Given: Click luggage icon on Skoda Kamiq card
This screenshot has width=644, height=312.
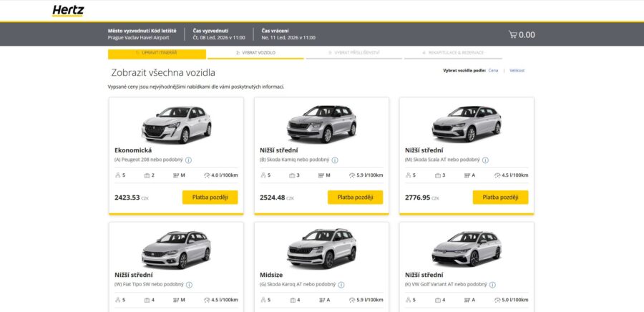Looking at the screenshot, I should [292, 175].
